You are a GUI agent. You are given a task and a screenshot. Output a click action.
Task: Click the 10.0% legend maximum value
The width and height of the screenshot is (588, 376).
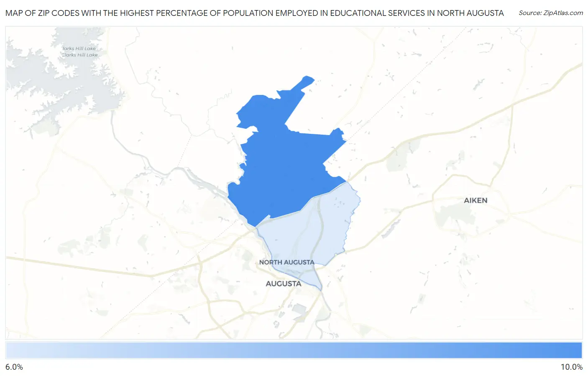pyautogui.click(x=571, y=367)
